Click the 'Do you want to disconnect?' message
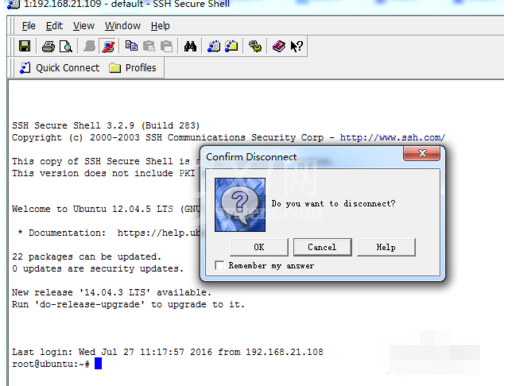 333,204
